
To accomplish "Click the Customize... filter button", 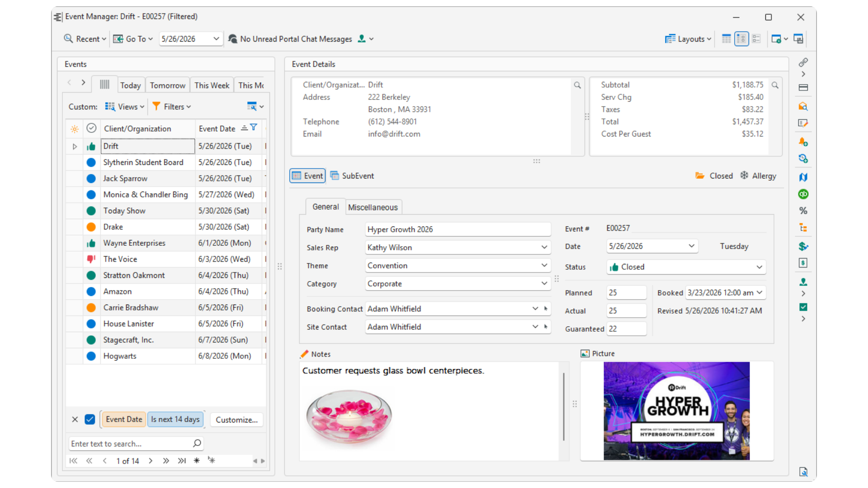I will [236, 420].
